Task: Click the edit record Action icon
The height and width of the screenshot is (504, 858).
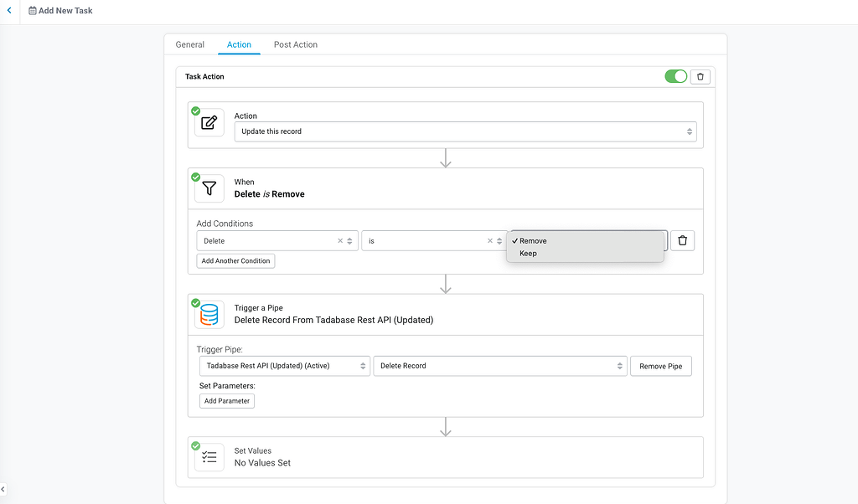Action: click(209, 123)
